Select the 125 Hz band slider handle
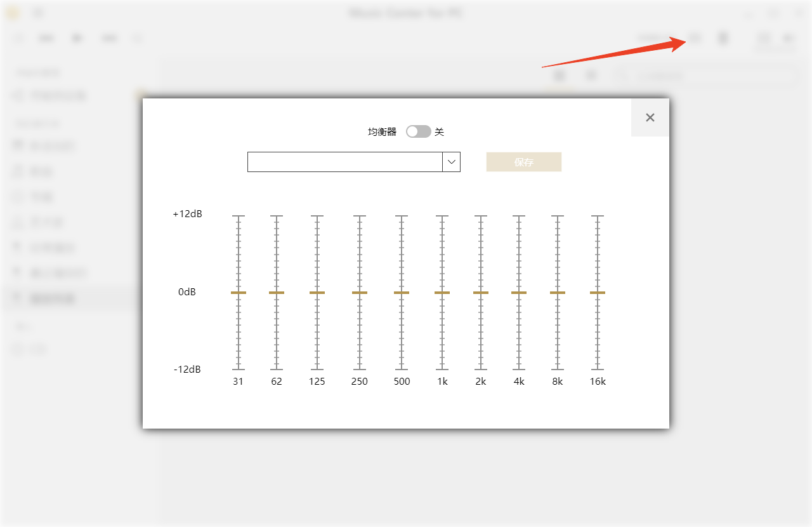The height and width of the screenshot is (527, 812). (x=317, y=293)
